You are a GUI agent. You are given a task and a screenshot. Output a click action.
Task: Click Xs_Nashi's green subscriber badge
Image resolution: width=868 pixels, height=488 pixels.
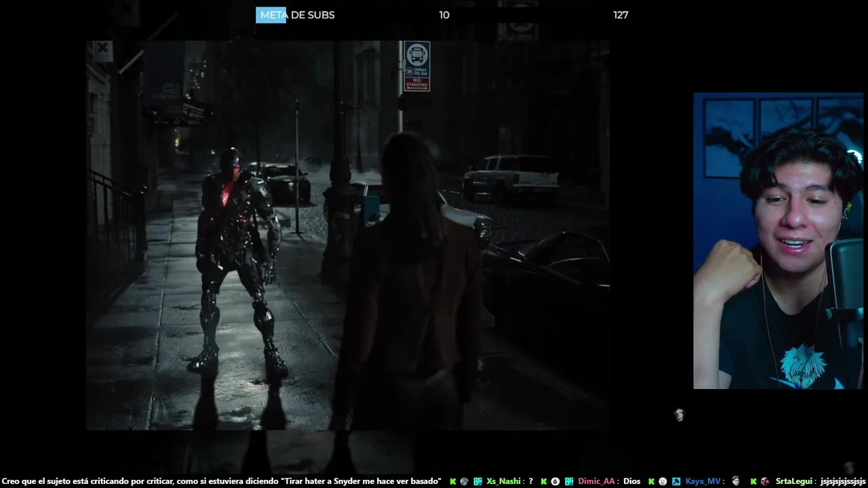pyautogui.click(x=477, y=481)
